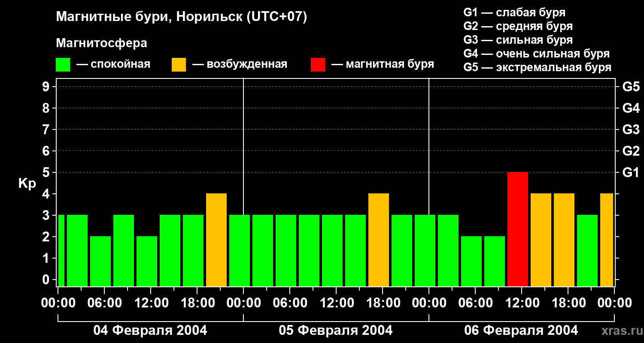Click the '1' value on the Kp axis
Image resolution: width=644 pixels, height=343 pixels.
point(47,258)
